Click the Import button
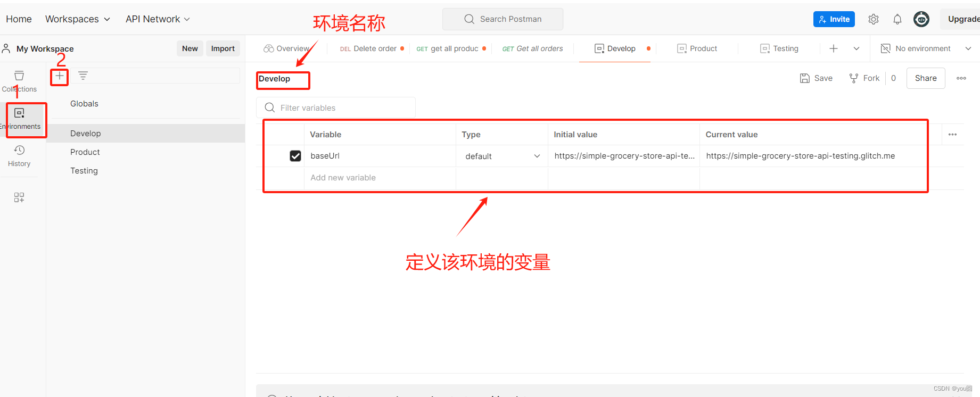The height and width of the screenshot is (397, 980). coord(223,48)
